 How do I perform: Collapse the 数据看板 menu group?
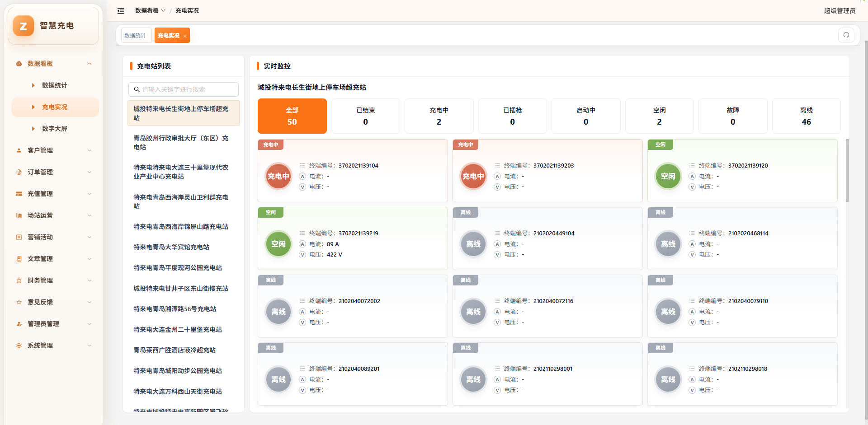pos(54,64)
